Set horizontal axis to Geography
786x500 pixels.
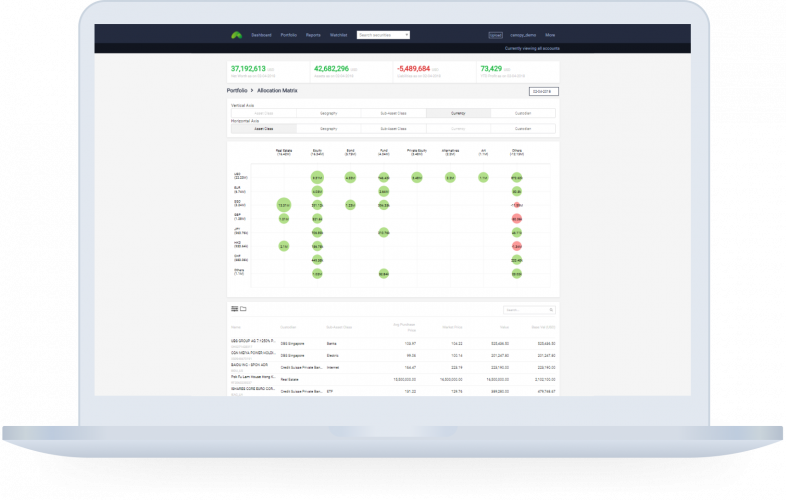pos(329,129)
